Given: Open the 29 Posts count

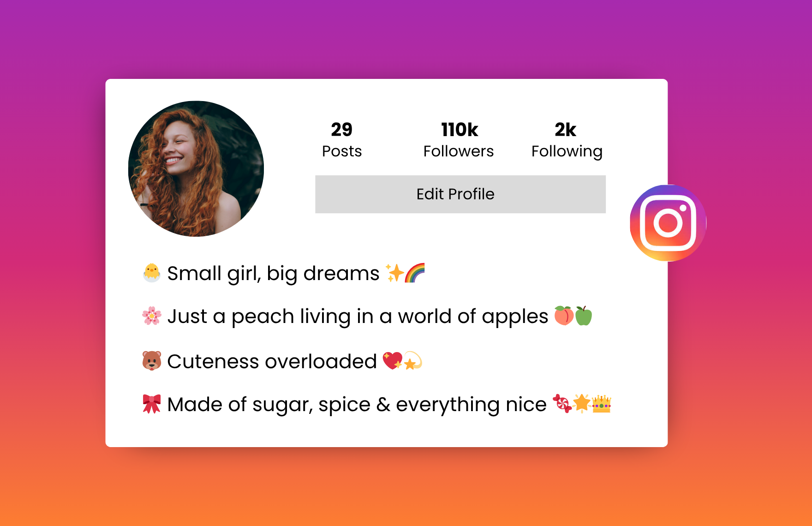Looking at the screenshot, I should tap(342, 140).
